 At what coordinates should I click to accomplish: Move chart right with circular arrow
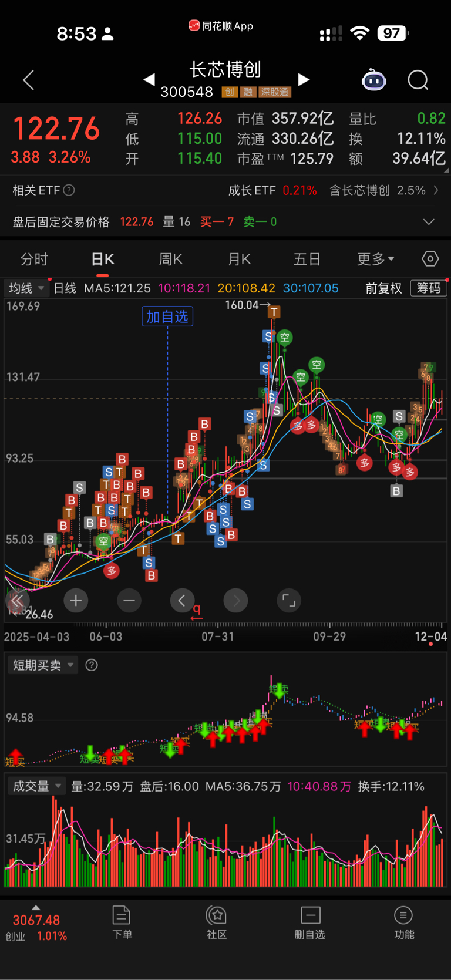coord(235,600)
